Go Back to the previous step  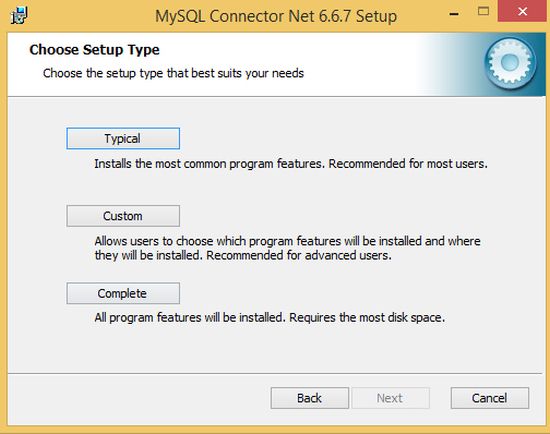pyautogui.click(x=310, y=398)
